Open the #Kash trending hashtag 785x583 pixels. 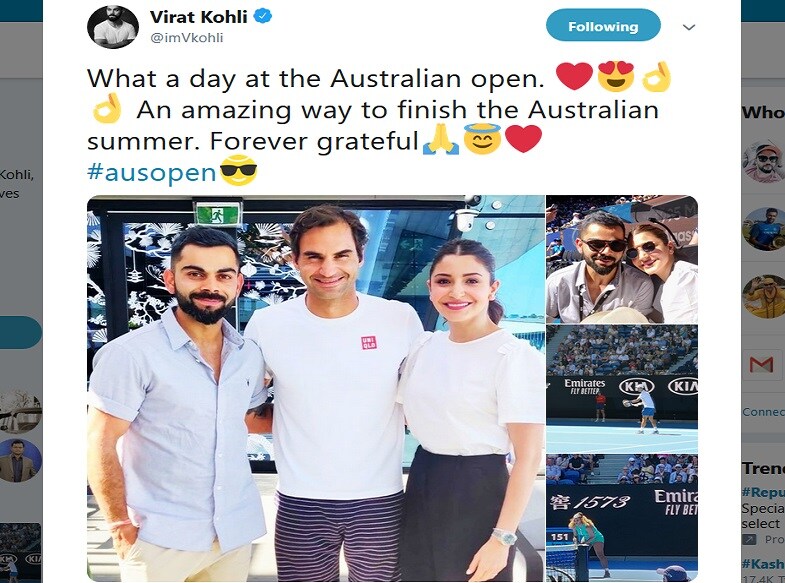763,563
